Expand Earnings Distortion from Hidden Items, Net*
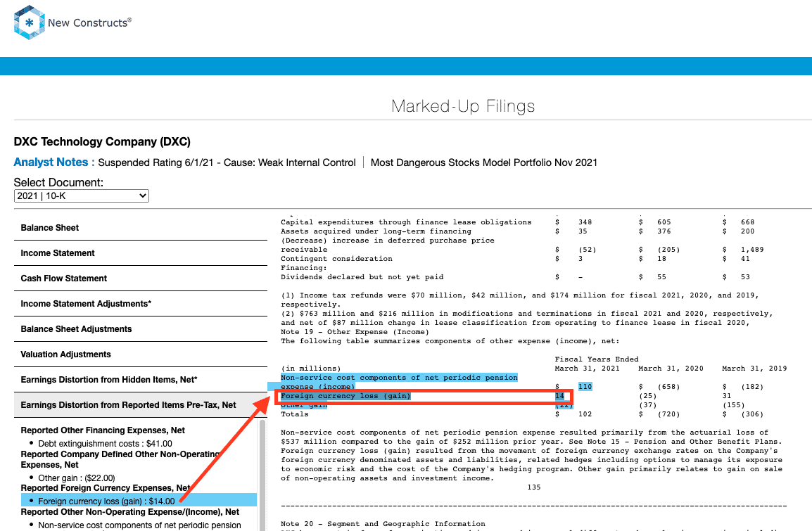The image size is (812, 531). 109,380
